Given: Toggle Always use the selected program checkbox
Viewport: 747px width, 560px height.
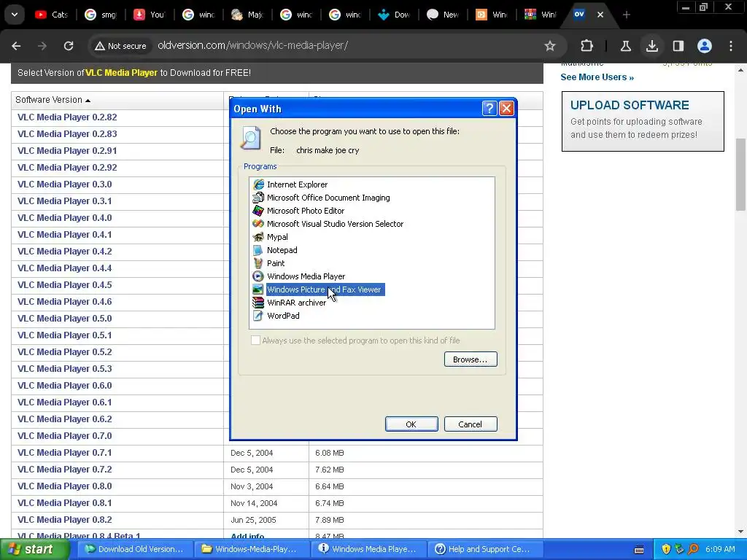Looking at the screenshot, I should click(x=256, y=341).
